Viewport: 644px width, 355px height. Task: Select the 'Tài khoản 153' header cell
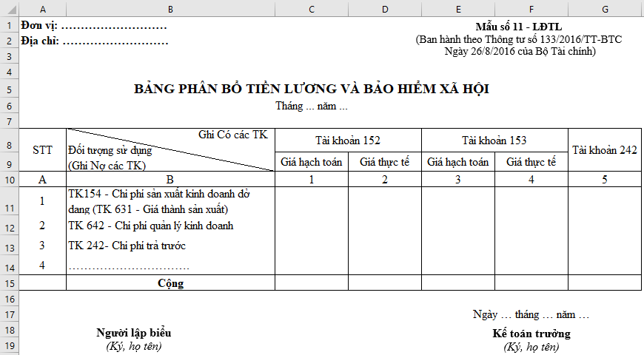494,141
